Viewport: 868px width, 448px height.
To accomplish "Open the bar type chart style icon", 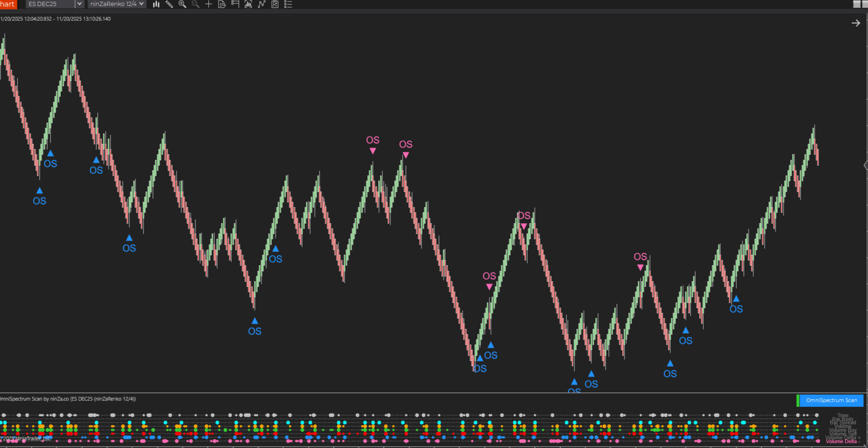I will (156, 4).
